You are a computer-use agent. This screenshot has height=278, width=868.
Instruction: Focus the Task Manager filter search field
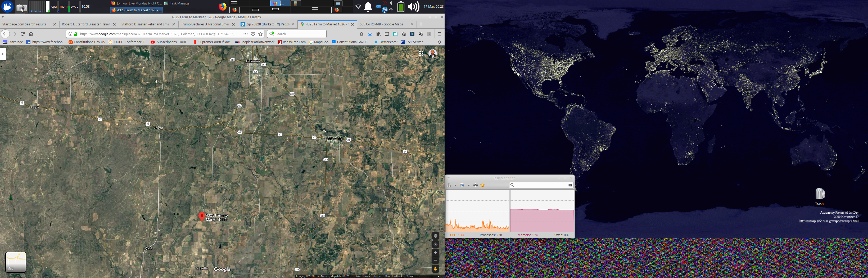(x=541, y=185)
